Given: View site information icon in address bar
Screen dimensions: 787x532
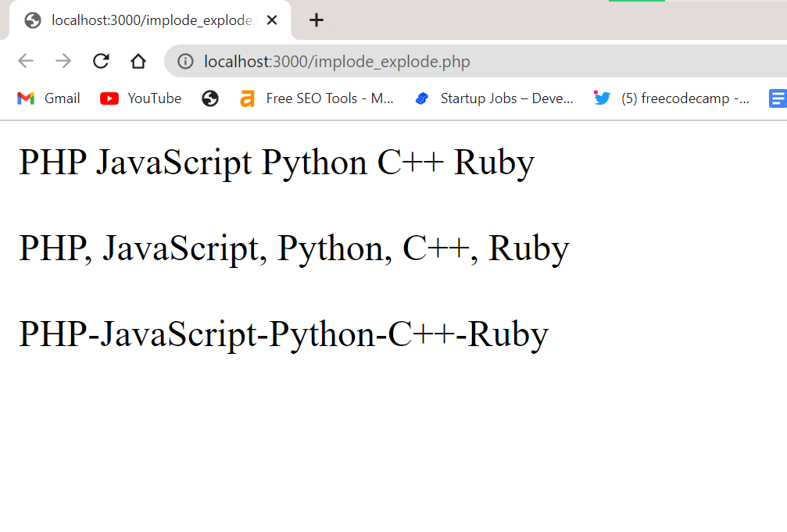Looking at the screenshot, I should click(185, 61).
